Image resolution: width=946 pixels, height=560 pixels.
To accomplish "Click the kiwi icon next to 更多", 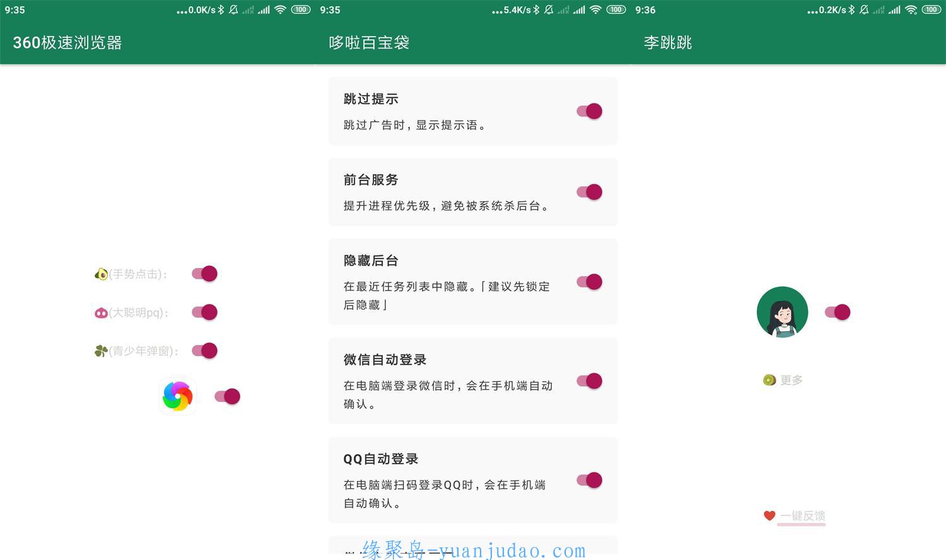I will (769, 380).
